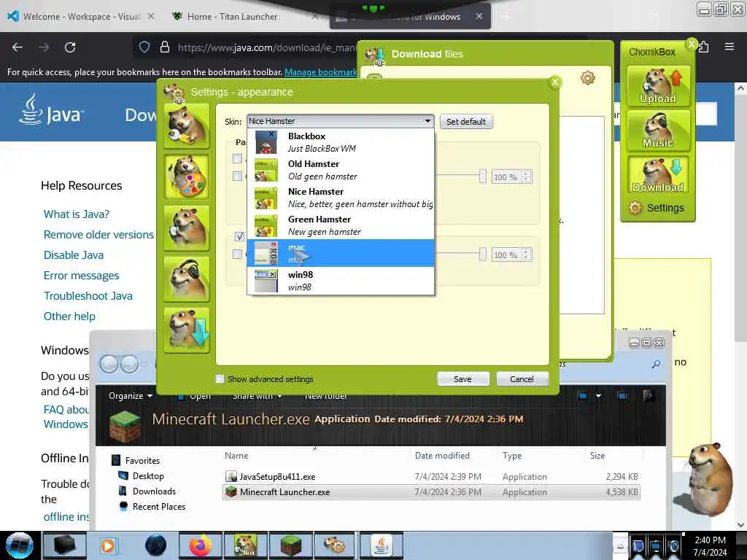
Task: Open the hamster with download arrow settings icon
Action: 187,330
